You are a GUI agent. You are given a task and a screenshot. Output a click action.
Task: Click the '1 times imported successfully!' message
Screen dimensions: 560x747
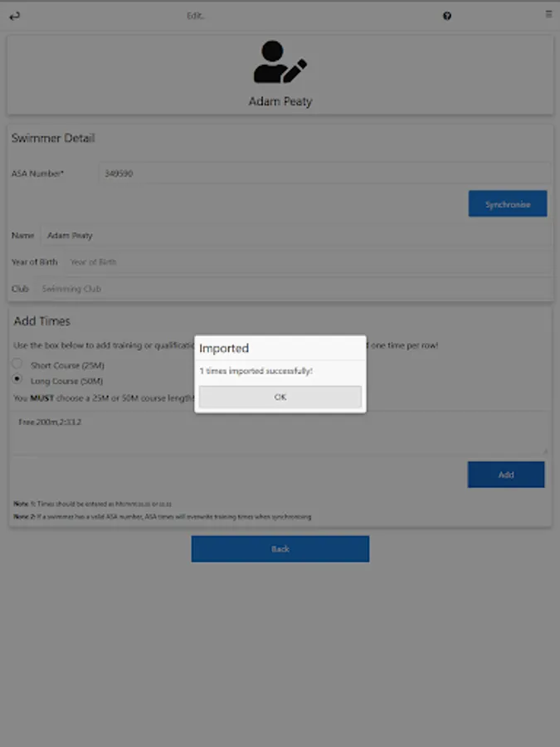[x=256, y=371]
